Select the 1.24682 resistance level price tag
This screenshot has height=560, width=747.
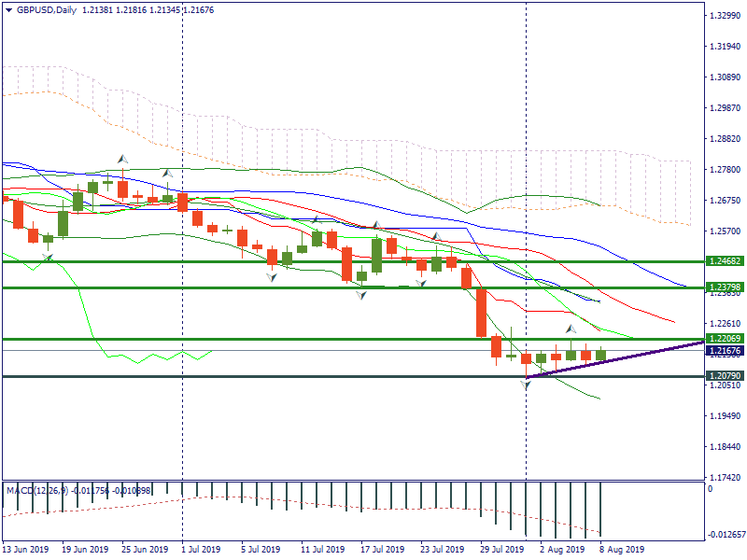[x=725, y=262]
